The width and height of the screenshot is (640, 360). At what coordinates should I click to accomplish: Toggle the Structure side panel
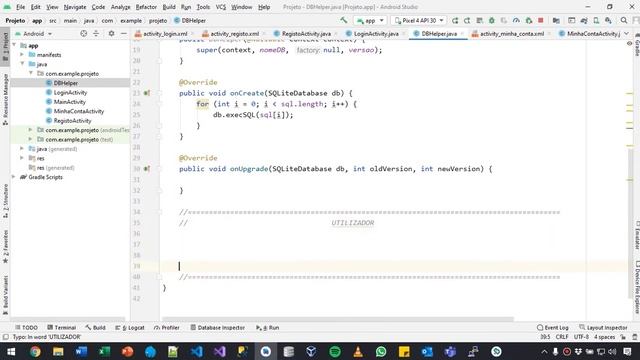tap(5, 201)
